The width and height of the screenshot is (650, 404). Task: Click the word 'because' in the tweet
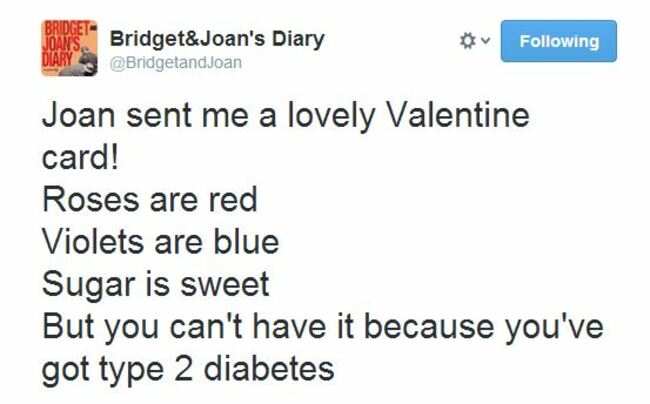click(429, 327)
